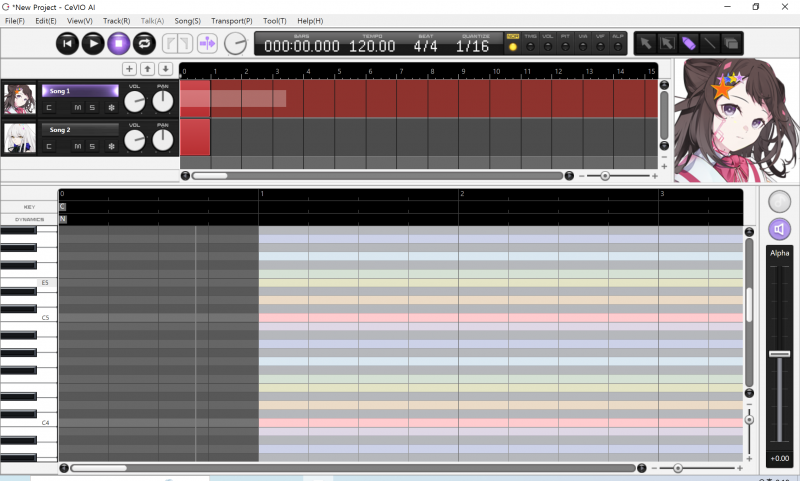Choose the line drawing tool
The height and width of the screenshot is (481, 800).
[710, 43]
